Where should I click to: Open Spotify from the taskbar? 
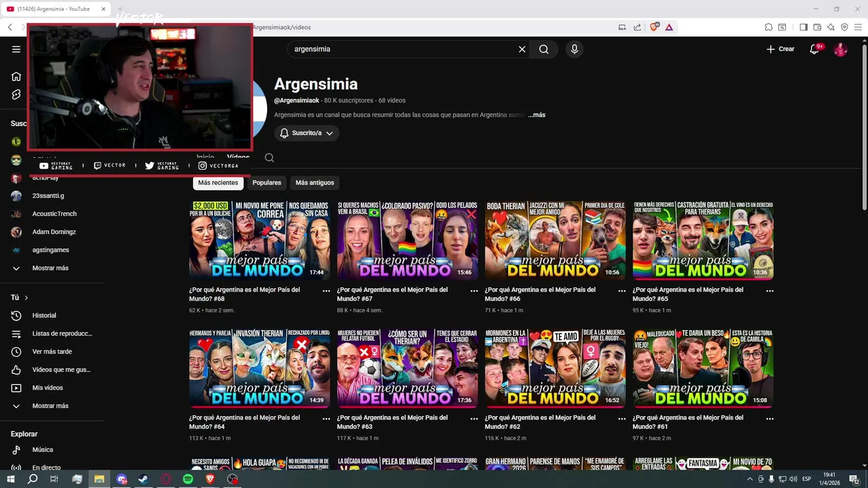coord(188,479)
